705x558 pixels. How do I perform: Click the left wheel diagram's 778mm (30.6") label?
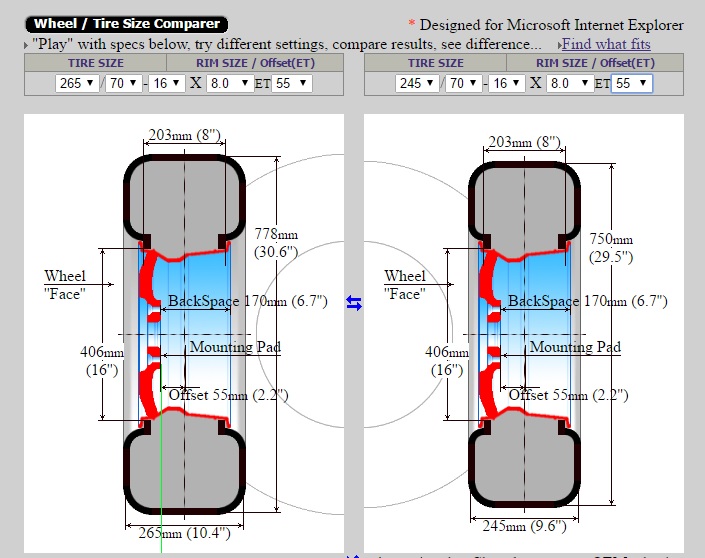[276, 243]
